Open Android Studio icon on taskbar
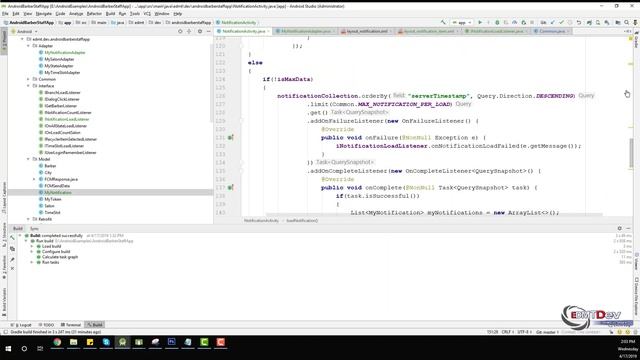 [x=122, y=342]
